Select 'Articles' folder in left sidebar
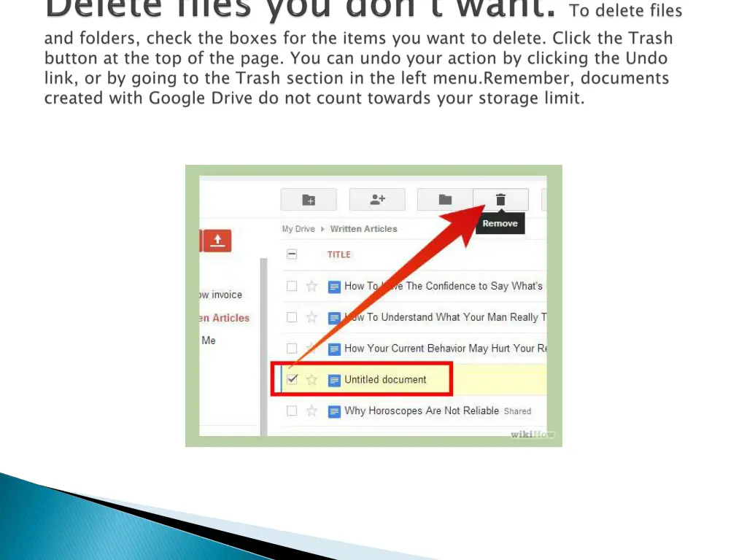 click(225, 318)
